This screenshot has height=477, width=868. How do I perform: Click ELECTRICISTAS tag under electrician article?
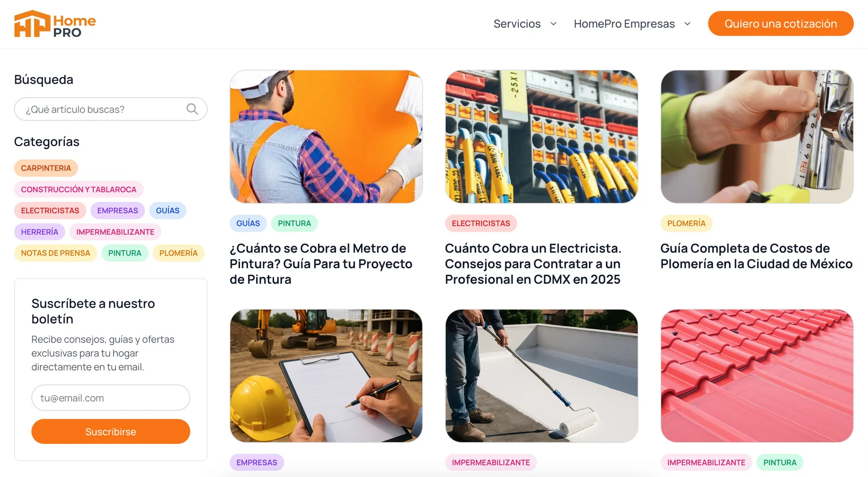pyautogui.click(x=481, y=223)
